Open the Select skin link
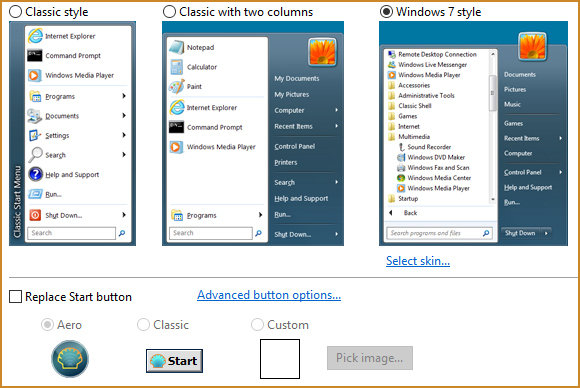Viewport: 580px width, 388px height. 418,261
